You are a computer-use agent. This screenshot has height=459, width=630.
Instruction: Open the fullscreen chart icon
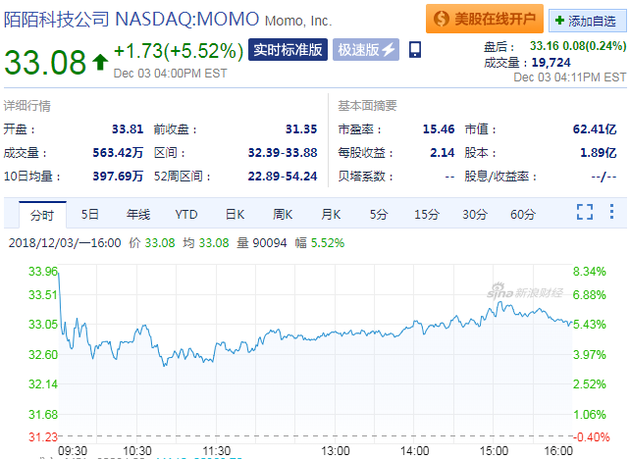[585, 212]
